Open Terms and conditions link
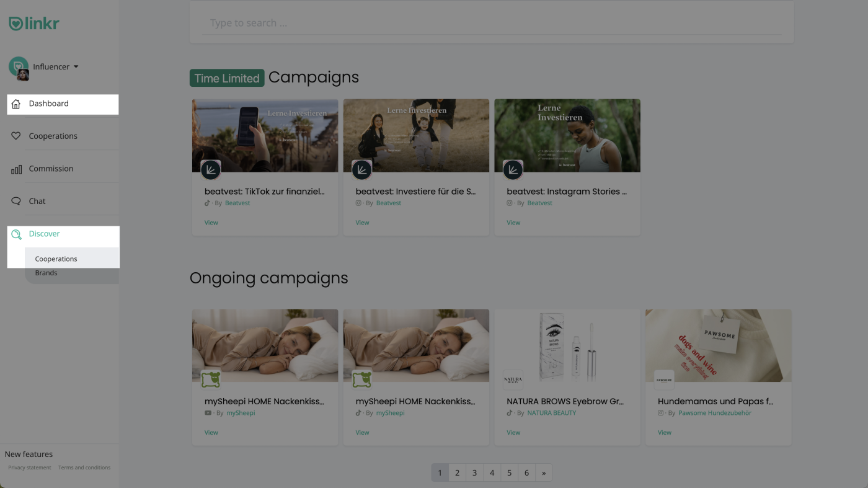Viewport: 868px width, 488px height. pos(84,468)
